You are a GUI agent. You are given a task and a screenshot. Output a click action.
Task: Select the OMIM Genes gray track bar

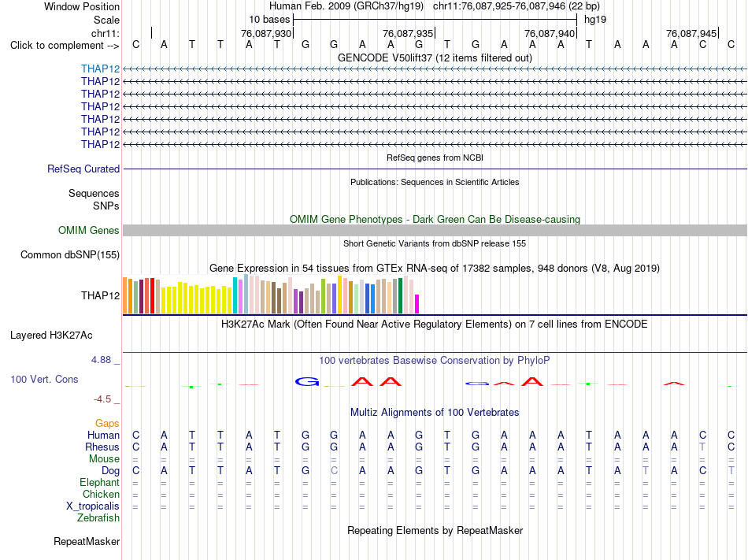pyautogui.click(x=435, y=231)
